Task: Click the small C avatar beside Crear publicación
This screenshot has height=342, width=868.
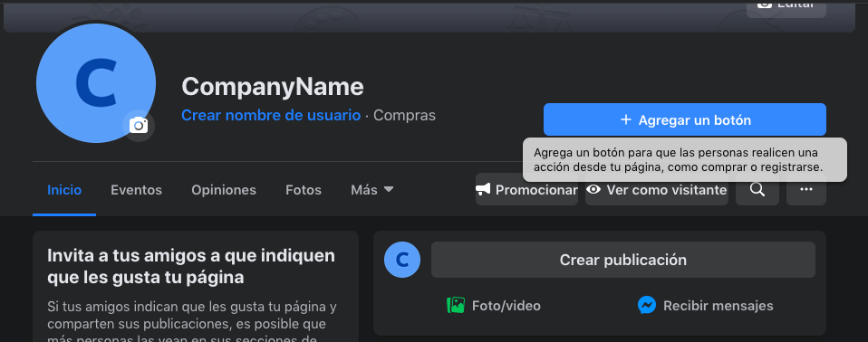Action: 402,260
